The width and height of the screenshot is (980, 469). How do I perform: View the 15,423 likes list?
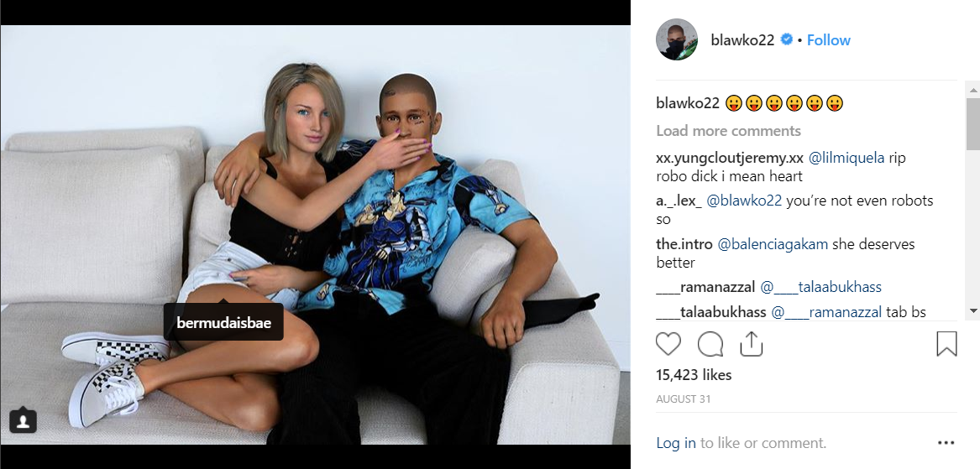pos(694,375)
